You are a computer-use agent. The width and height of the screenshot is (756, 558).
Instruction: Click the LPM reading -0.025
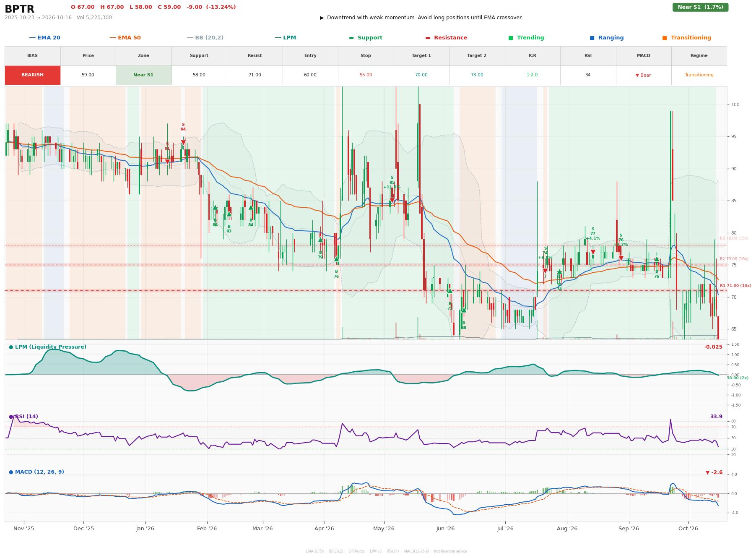713,347
